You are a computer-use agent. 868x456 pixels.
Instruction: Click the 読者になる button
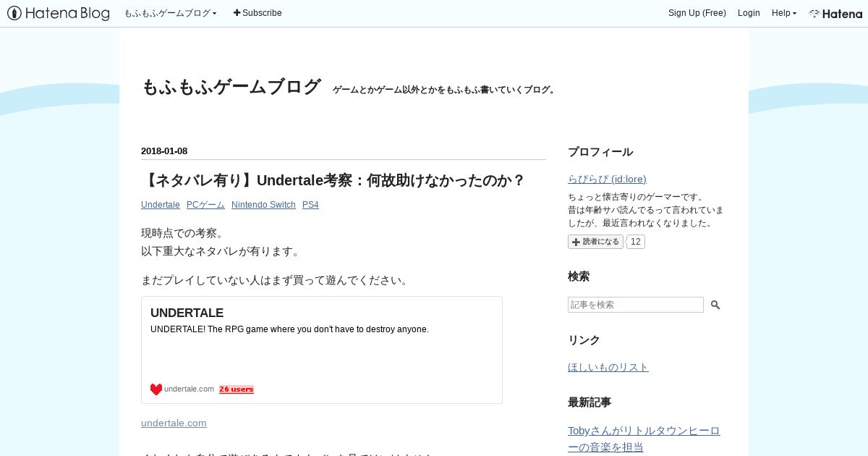[x=595, y=242]
